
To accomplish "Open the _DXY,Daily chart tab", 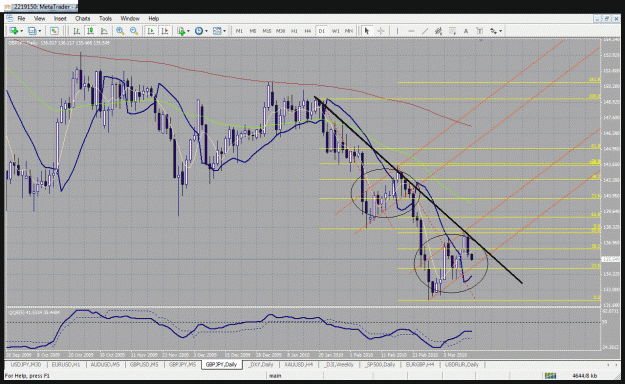I will click(261, 364).
